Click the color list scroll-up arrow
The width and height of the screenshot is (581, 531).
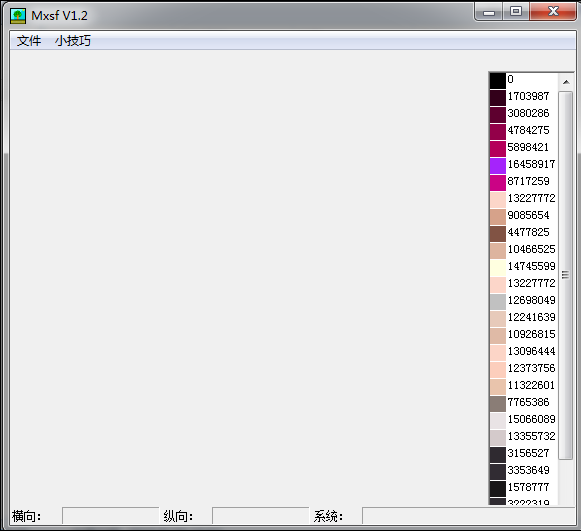point(566,82)
